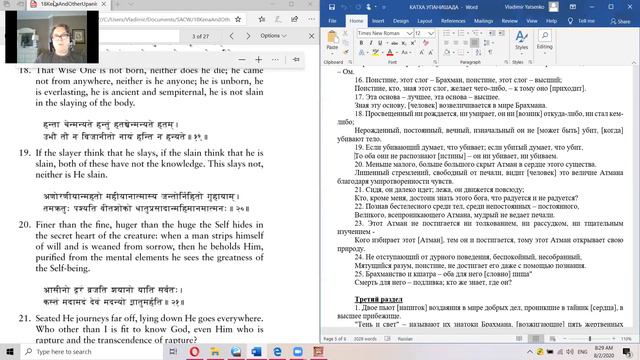Open Editing search group in Word
This screenshot has width=640, height=360.
point(545,41)
